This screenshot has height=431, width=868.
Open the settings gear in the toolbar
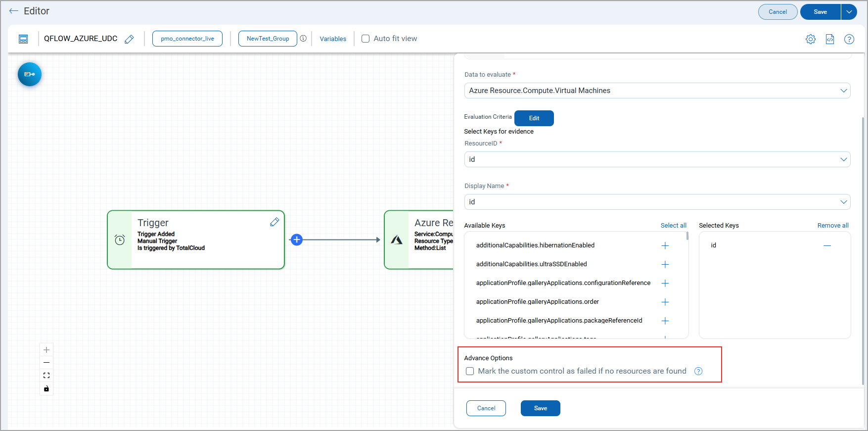(x=810, y=39)
